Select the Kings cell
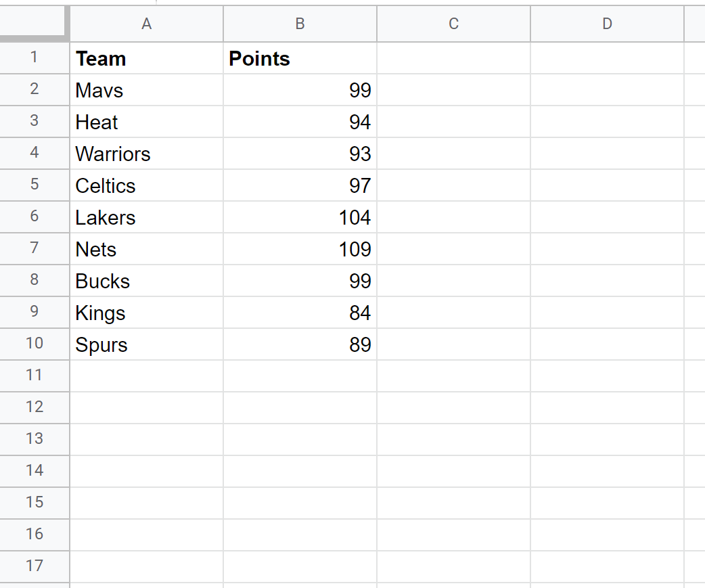The image size is (705, 588). point(146,313)
